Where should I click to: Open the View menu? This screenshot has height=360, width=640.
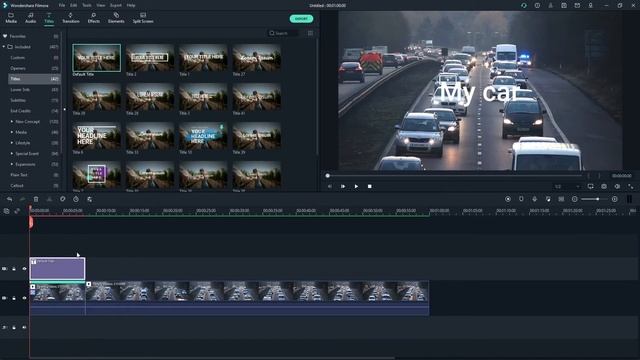pos(100,5)
